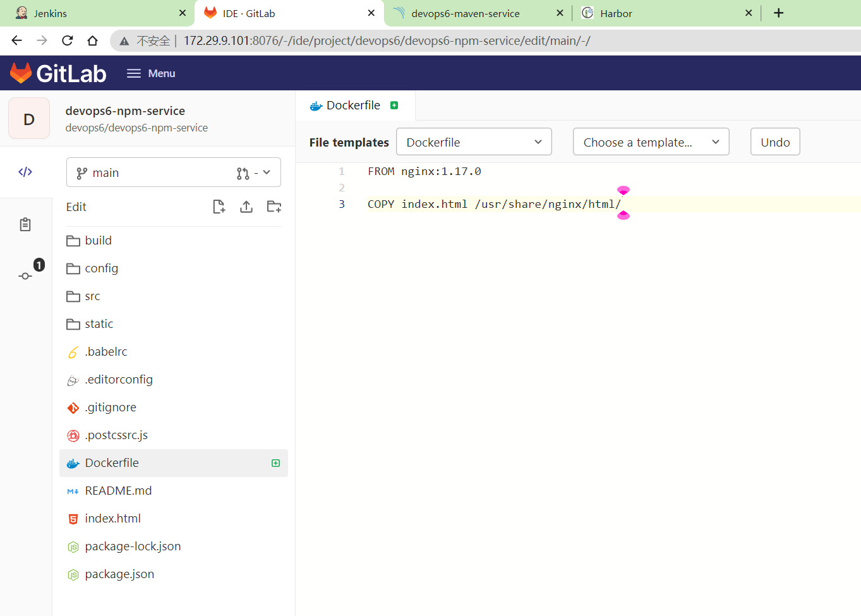The width and height of the screenshot is (861, 616).
Task: Click the README.md markdown icon
Action: tap(73, 492)
